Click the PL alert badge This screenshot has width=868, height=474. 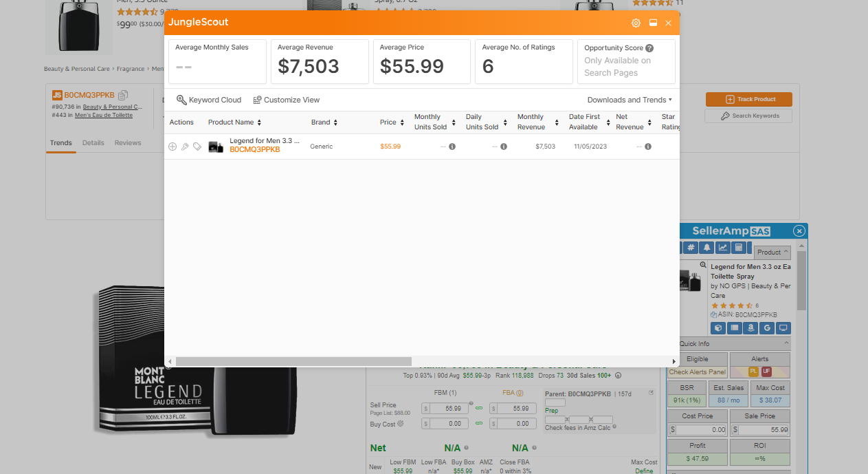(753, 371)
